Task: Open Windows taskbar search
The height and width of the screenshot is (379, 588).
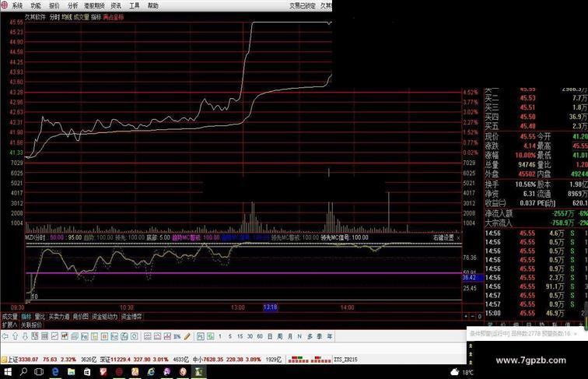Action: point(23,372)
